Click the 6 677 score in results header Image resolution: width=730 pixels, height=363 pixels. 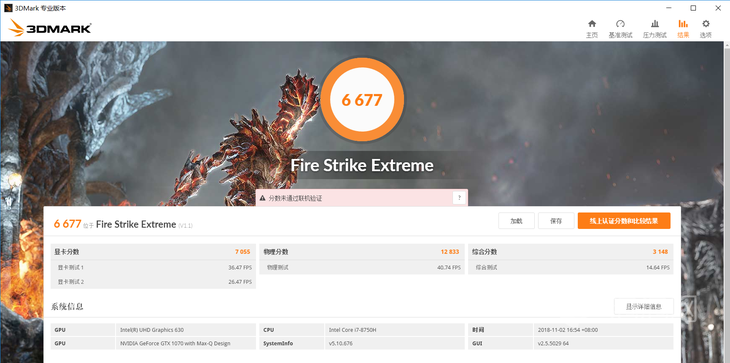68,224
